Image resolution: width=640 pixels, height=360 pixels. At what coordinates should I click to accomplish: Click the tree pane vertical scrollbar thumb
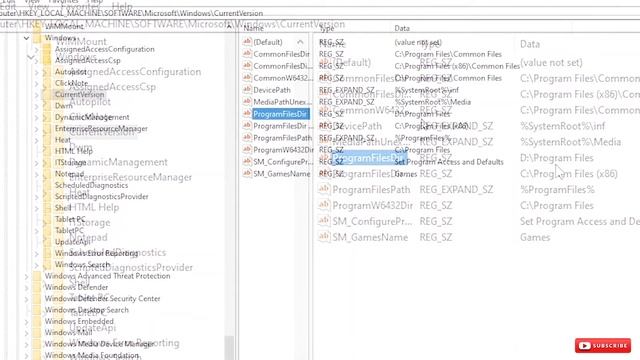pyautogui.click(x=230, y=347)
